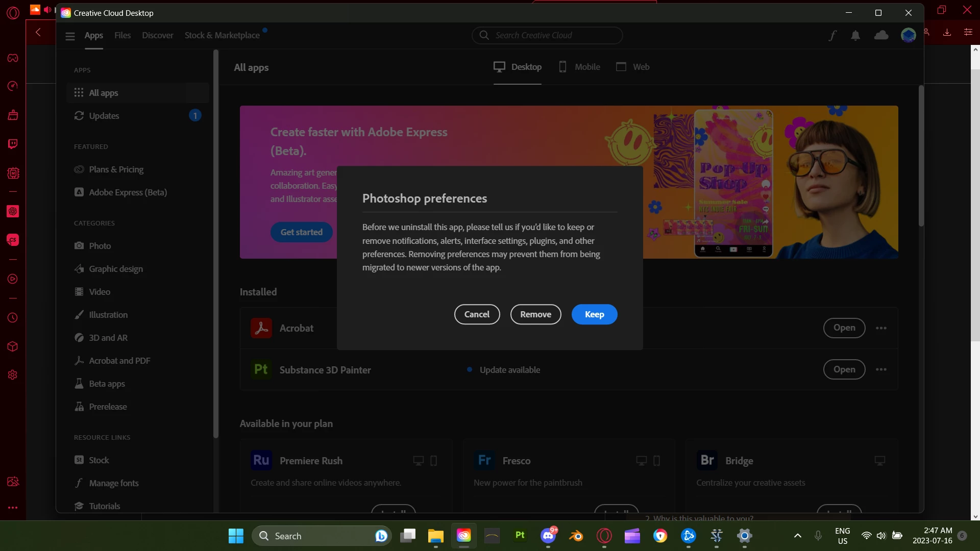980x551 pixels.
Task: Click the fonts 'f' icon in header
Action: (x=832, y=35)
